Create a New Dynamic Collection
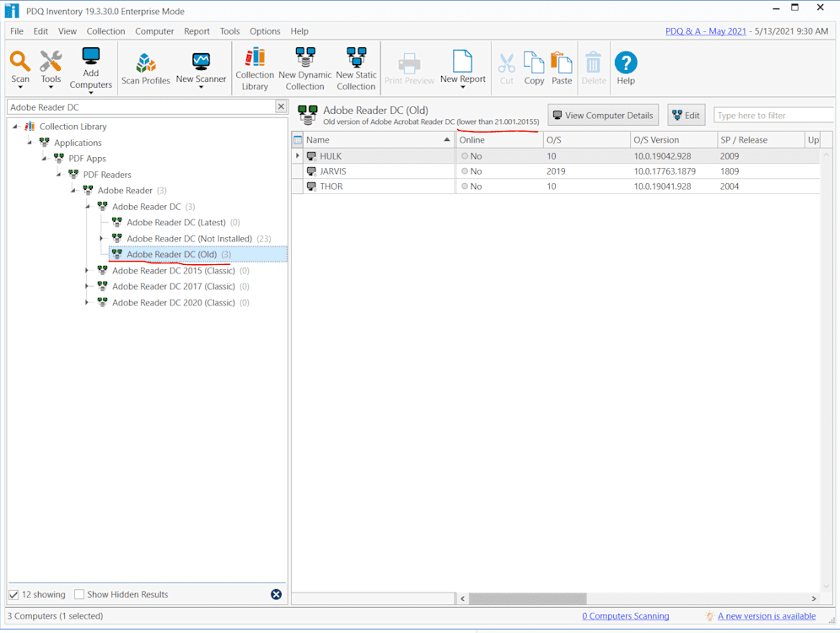 coord(304,69)
